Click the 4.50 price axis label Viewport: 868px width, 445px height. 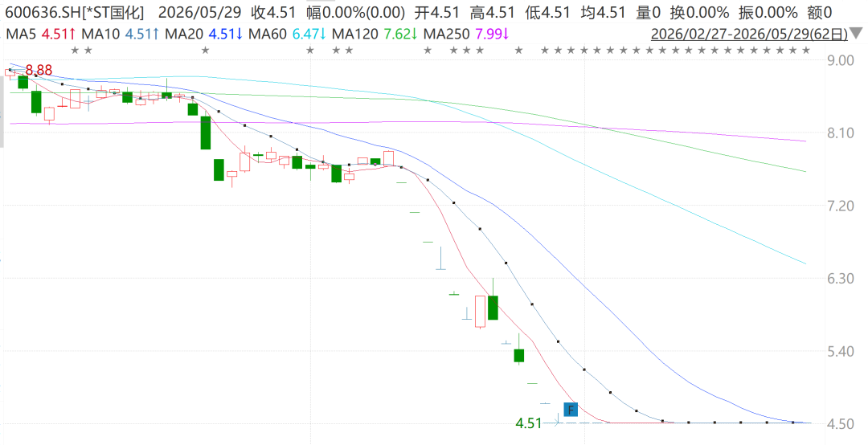coord(840,424)
